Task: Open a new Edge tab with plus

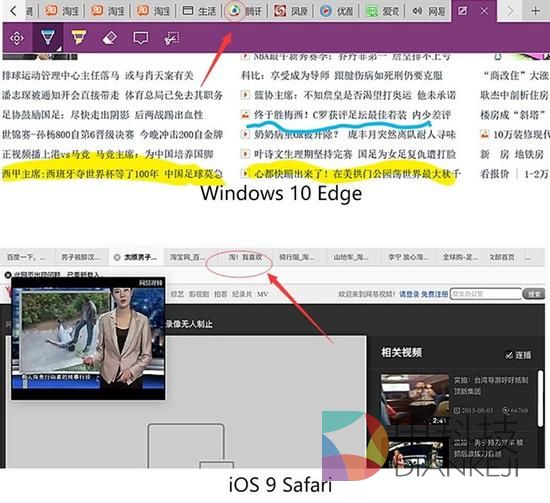Action: [535, 11]
